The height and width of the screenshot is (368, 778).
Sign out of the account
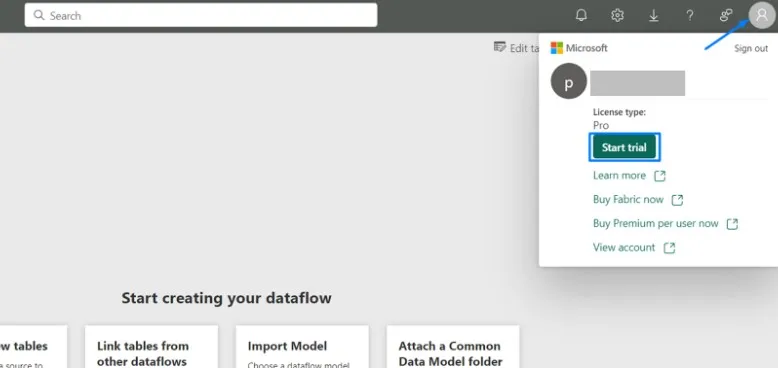pos(751,49)
